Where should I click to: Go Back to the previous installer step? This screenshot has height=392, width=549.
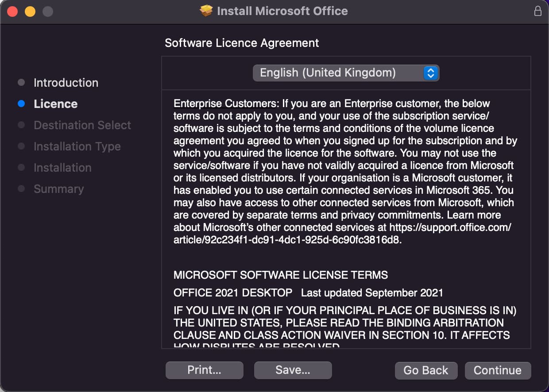(425, 370)
